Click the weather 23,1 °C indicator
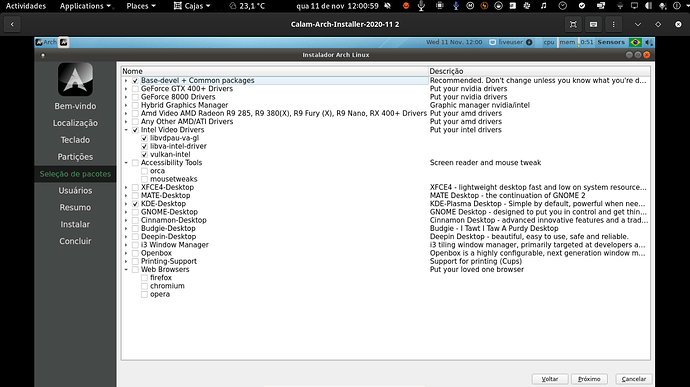The width and height of the screenshot is (690, 387). click(247, 6)
